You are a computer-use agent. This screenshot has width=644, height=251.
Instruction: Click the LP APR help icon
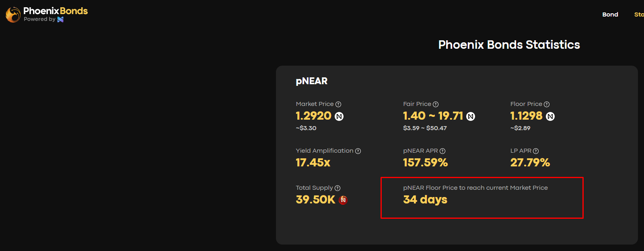[536, 151]
